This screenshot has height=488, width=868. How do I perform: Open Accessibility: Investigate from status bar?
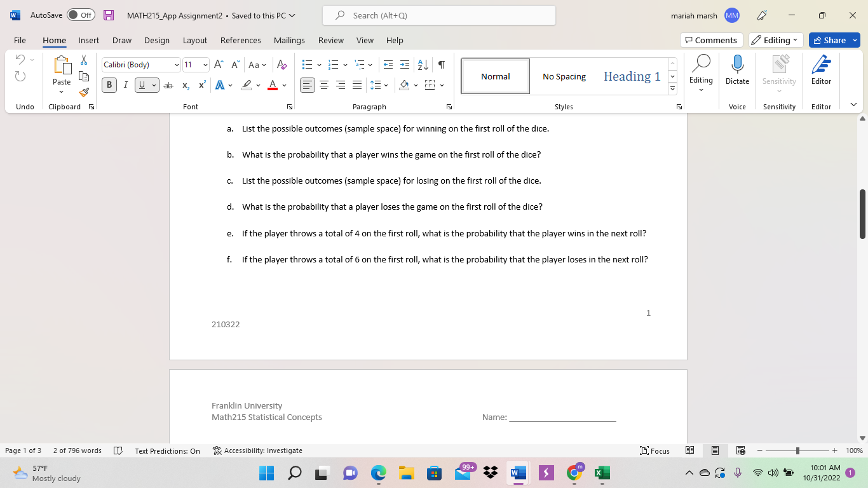pos(257,451)
